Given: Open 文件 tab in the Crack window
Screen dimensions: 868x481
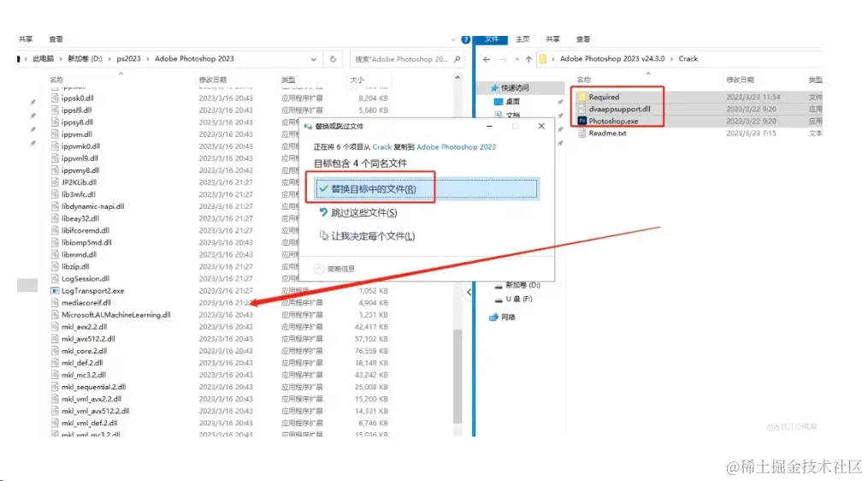Looking at the screenshot, I should click(x=492, y=39).
